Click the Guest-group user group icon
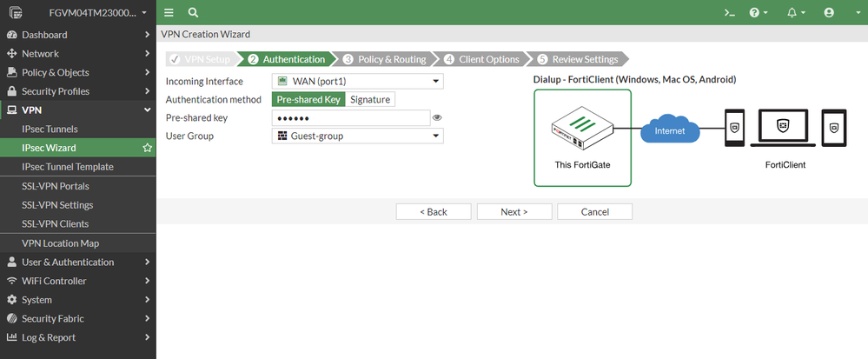This screenshot has width=868, height=359. (x=282, y=136)
